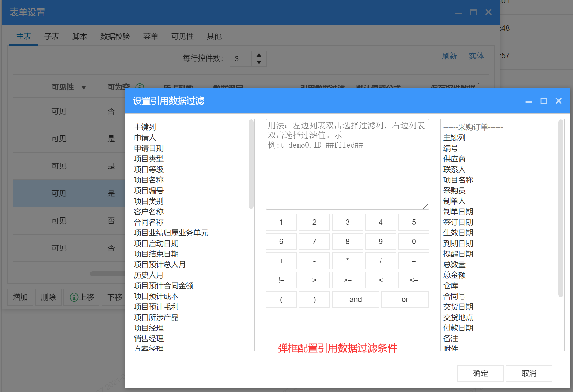Insert an opening parenthesis
The height and width of the screenshot is (392, 573).
(281, 299)
